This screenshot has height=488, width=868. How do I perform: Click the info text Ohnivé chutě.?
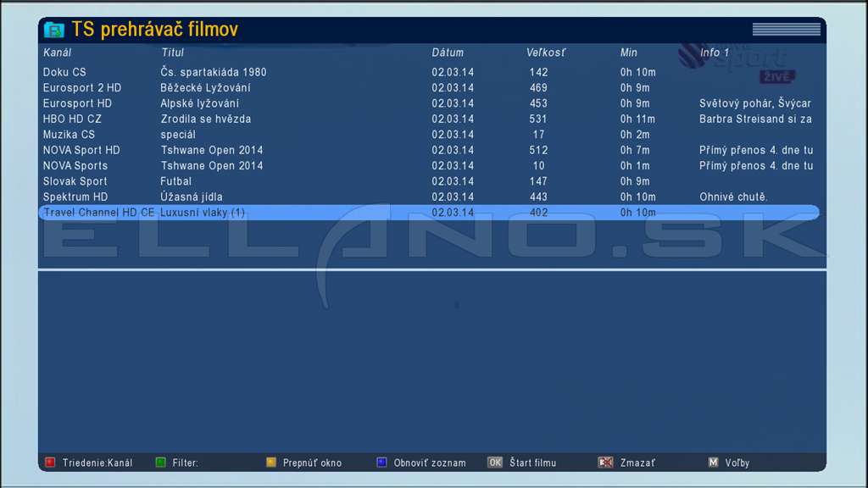point(733,197)
